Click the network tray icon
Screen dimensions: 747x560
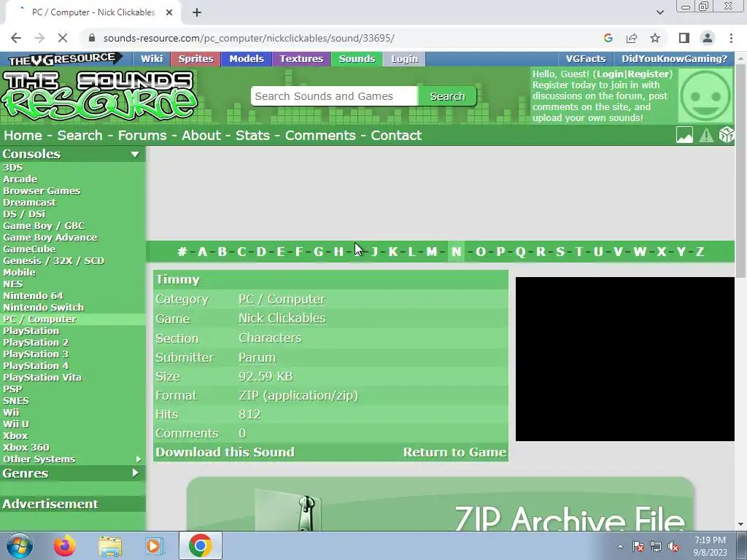[656, 547]
